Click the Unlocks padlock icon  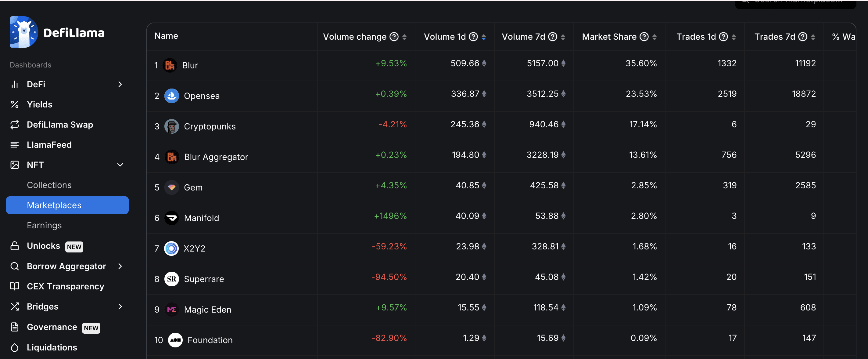(x=15, y=246)
